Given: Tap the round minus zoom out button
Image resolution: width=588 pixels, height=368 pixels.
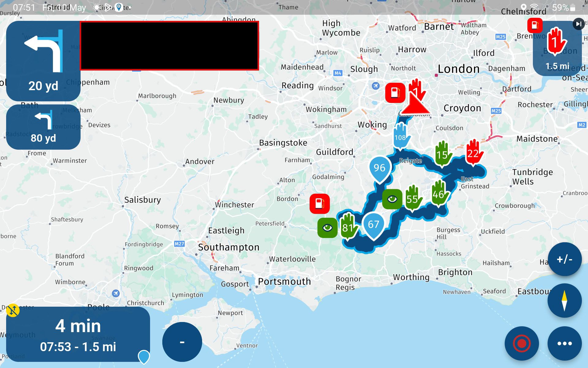Looking at the screenshot, I should [x=182, y=342].
